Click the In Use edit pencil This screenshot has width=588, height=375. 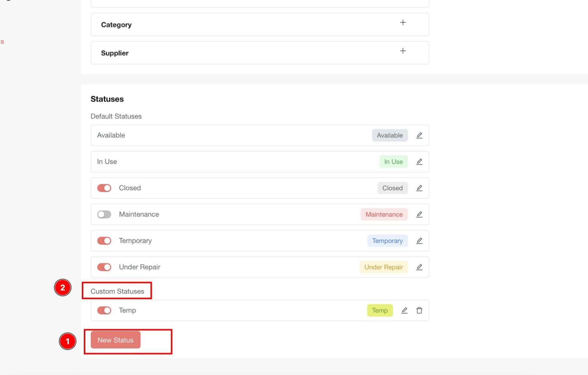point(419,162)
